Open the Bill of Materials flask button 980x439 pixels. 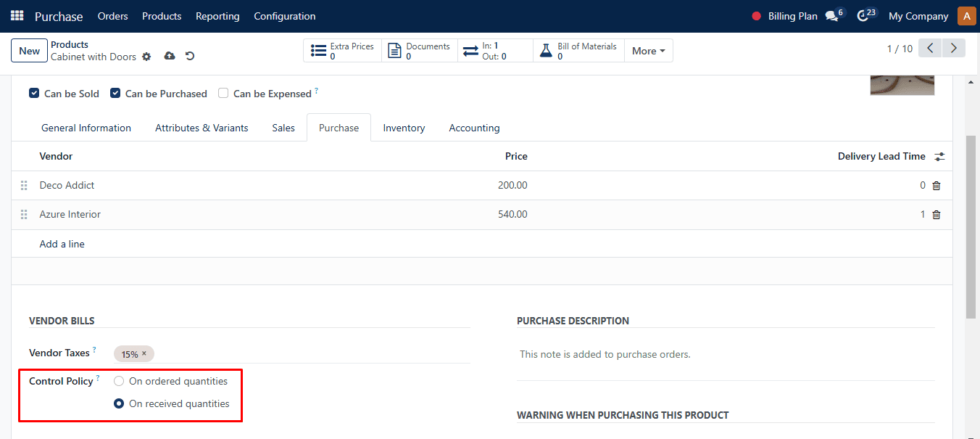(x=578, y=51)
